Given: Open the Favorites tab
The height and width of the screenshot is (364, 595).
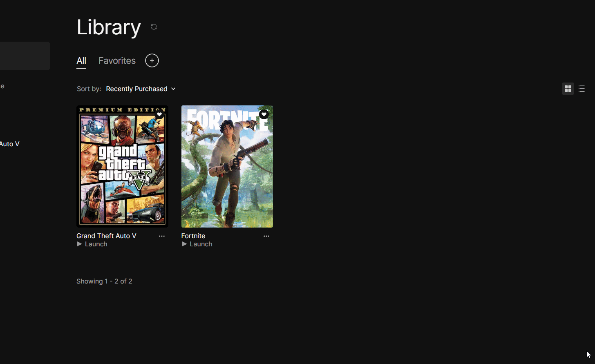Looking at the screenshot, I should pos(117,61).
